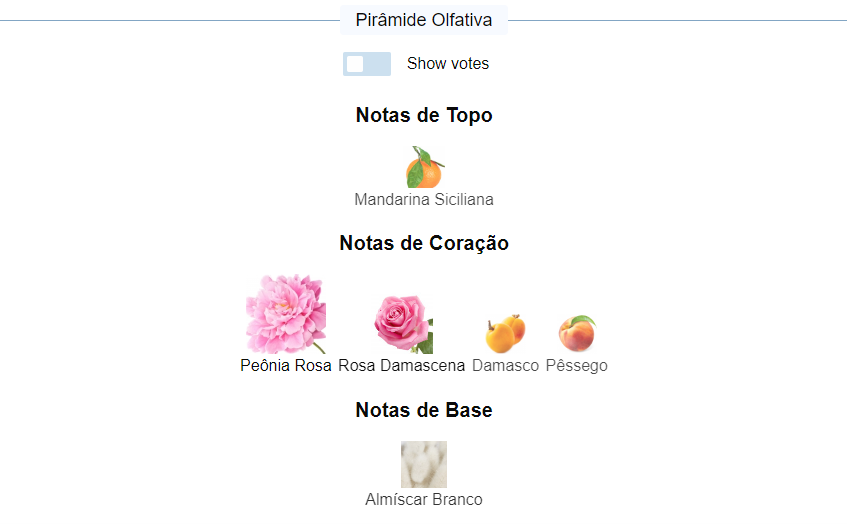Select the Rosa Damascena rose image
The height and width of the screenshot is (524, 847).
click(403, 323)
